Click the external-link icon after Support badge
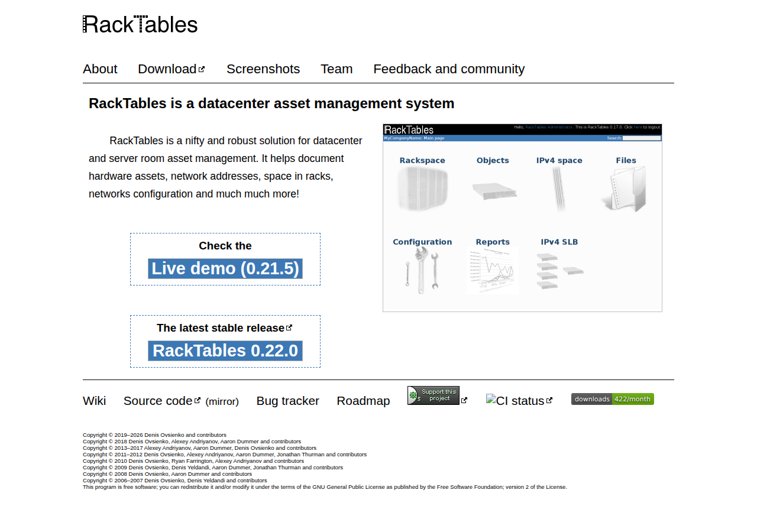The height and width of the screenshot is (532, 757). pyautogui.click(x=464, y=400)
